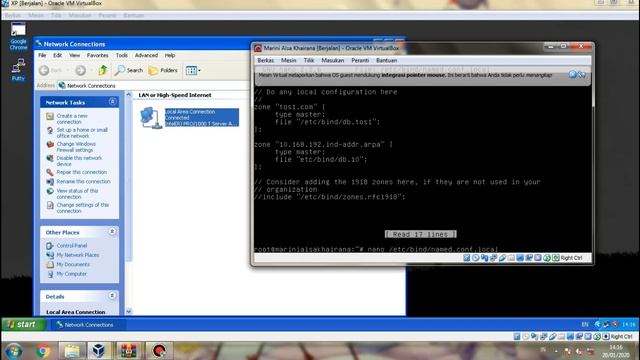The width and height of the screenshot is (640, 360).
Task: Open the Putty desktop shortcut
Action: click(x=18, y=69)
